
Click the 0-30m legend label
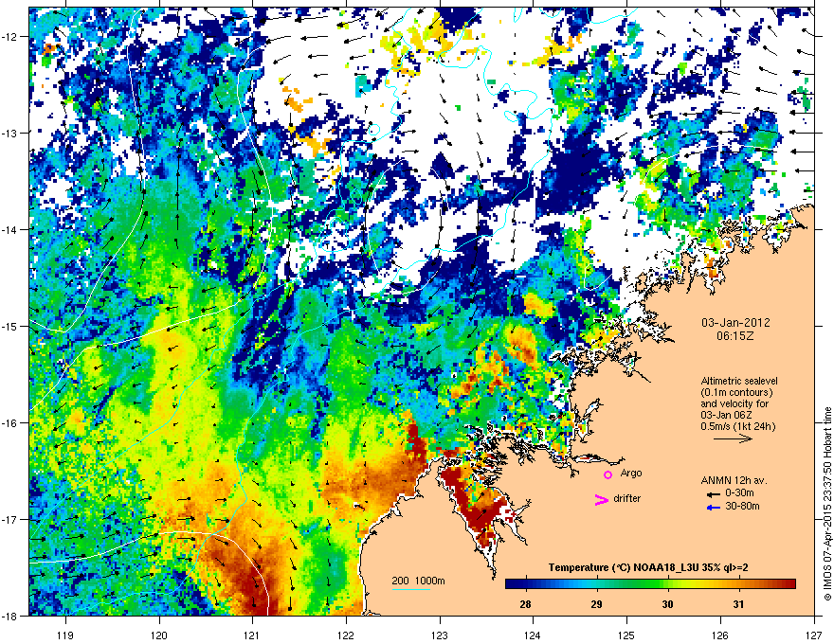pyautogui.click(x=739, y=493)
